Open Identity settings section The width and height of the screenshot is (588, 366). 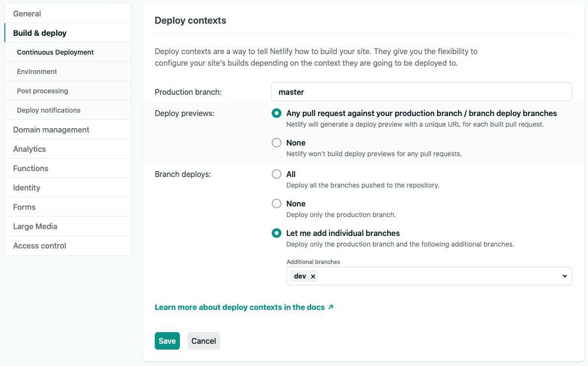tap(27, 188)
